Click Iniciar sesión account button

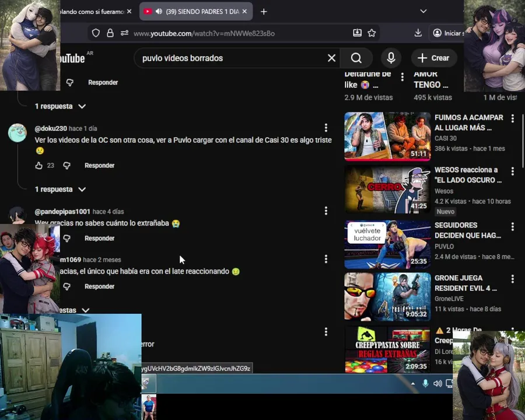click(447, 33)
